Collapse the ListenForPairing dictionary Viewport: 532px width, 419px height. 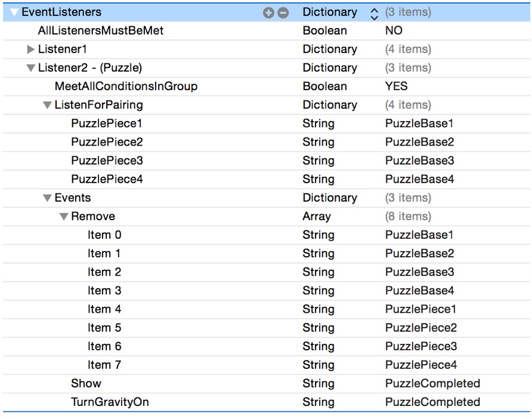coord(48,105)
